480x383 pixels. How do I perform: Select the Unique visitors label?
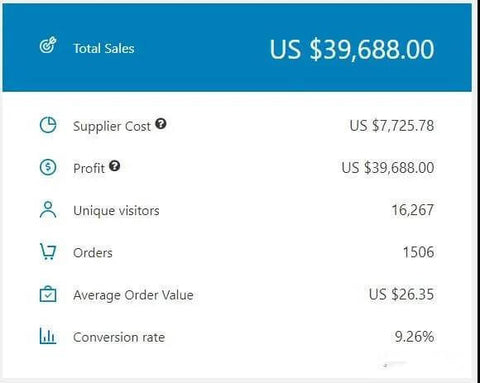pyautogui.click(x=116, y=211)
